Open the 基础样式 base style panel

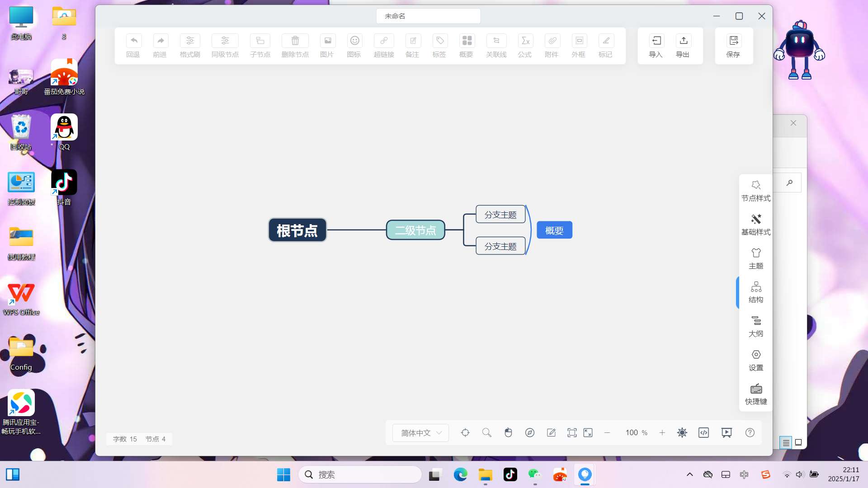tap(756, 225)
